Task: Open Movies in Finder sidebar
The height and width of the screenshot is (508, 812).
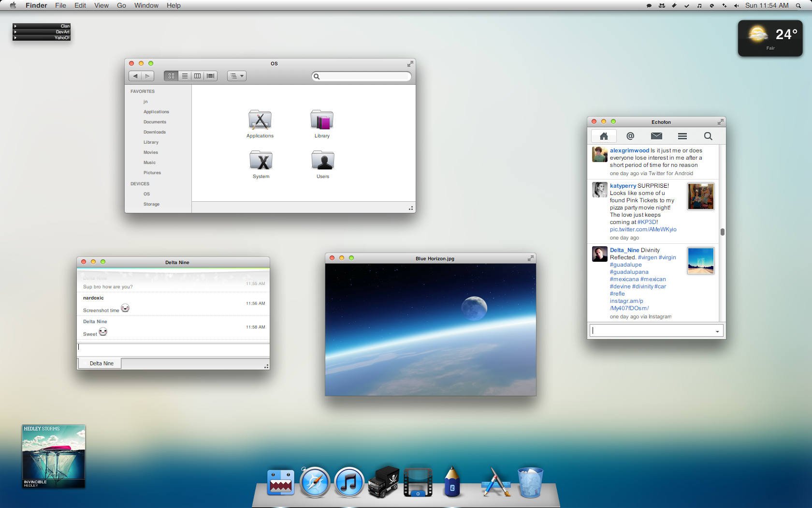Action: point(150,152)
